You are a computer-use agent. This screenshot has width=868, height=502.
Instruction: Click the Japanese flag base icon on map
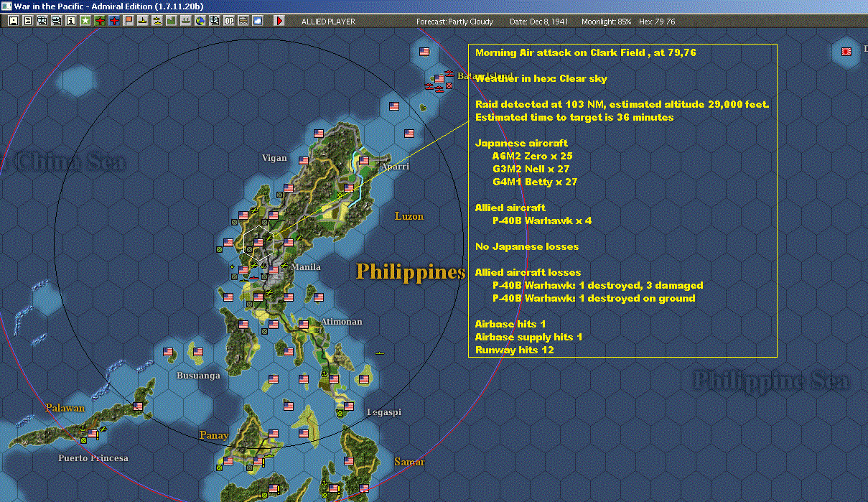[x=846, y=52]
